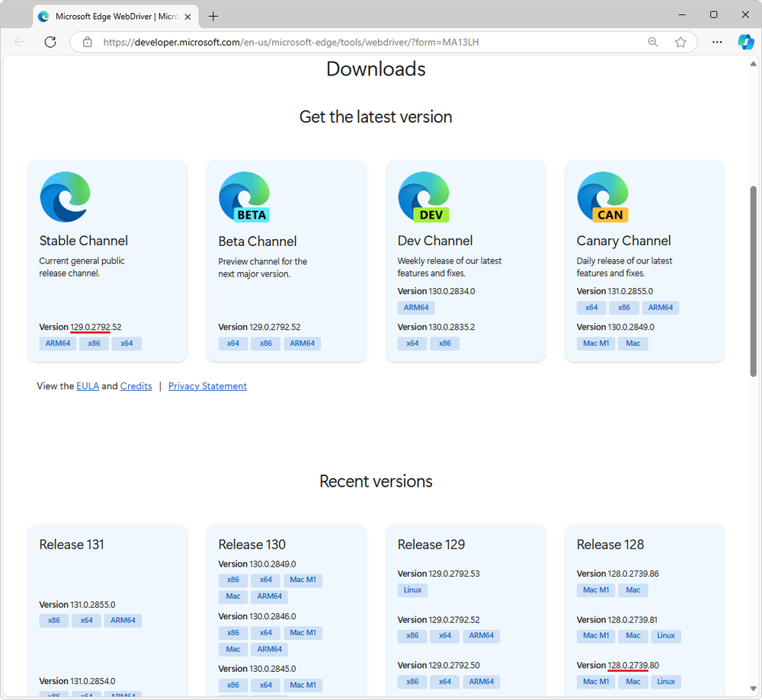The width and height of the screenshot is (762, 700).
Task: Download Dev 130.0.2835.2 x64 driver
Action: point(412,344)
